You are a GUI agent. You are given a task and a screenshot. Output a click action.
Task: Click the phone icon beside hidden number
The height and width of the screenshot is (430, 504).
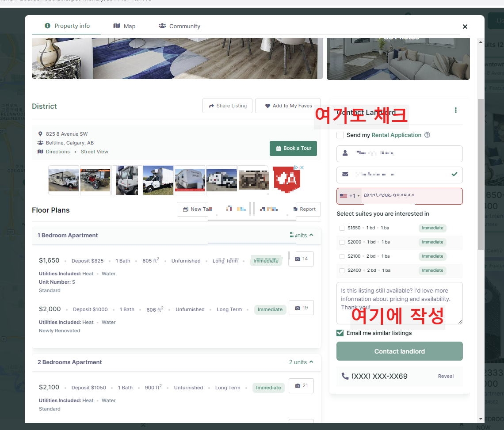345,376
